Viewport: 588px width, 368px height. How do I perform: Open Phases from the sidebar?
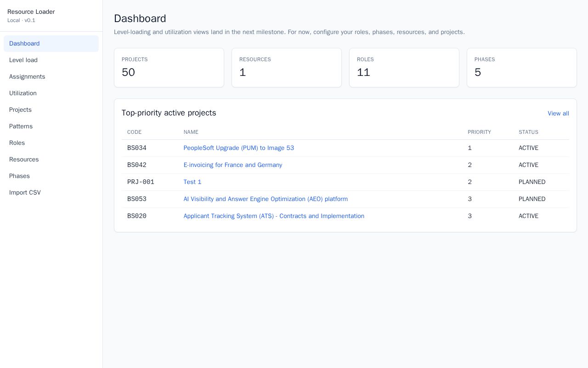tap(51, 176)
